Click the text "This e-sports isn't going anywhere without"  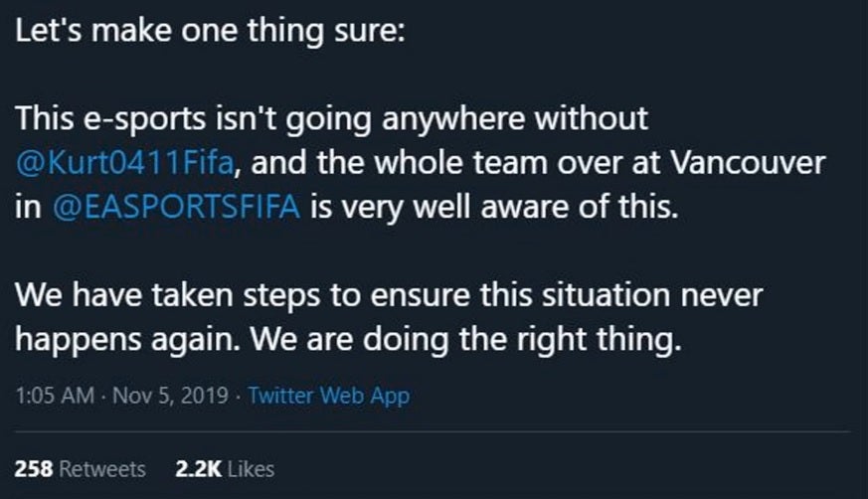pos(332,119)
